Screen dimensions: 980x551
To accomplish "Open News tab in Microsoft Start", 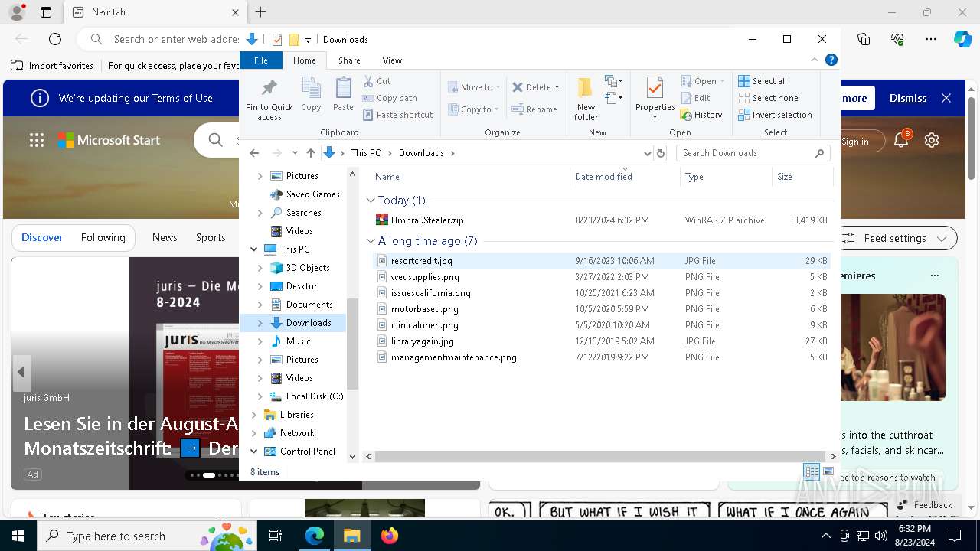I will click(x=165, y=237).
